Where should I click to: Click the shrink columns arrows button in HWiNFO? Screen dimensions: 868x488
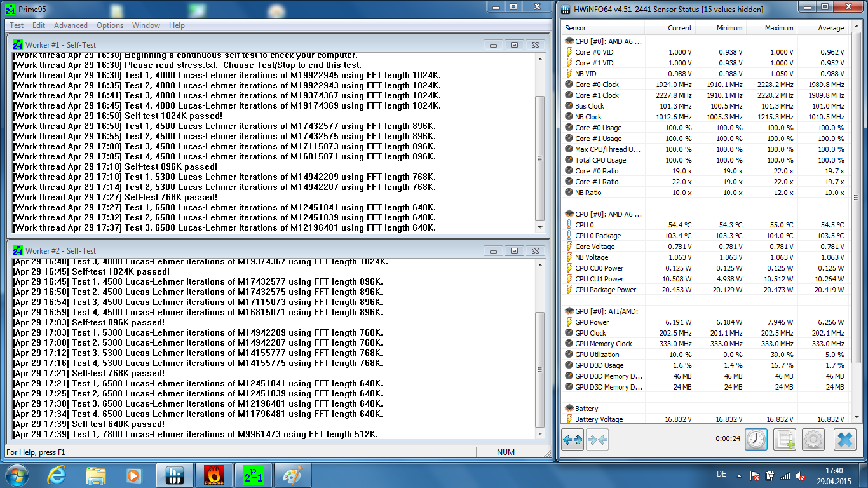click(x=597, y=439)
